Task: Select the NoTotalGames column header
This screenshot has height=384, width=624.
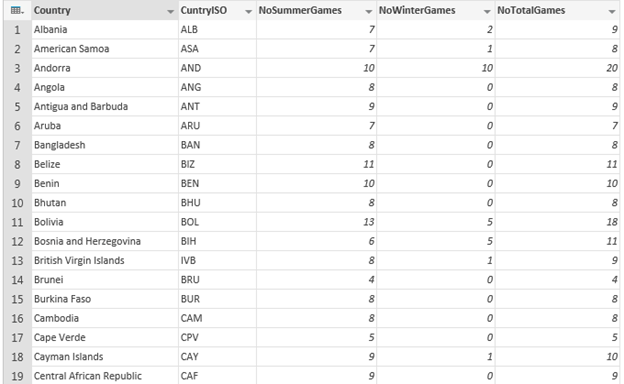Action: click(557, 10)
